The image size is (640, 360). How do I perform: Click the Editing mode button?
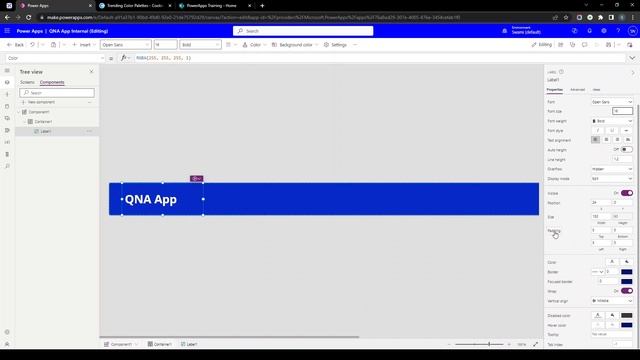(x=542, y=45)
